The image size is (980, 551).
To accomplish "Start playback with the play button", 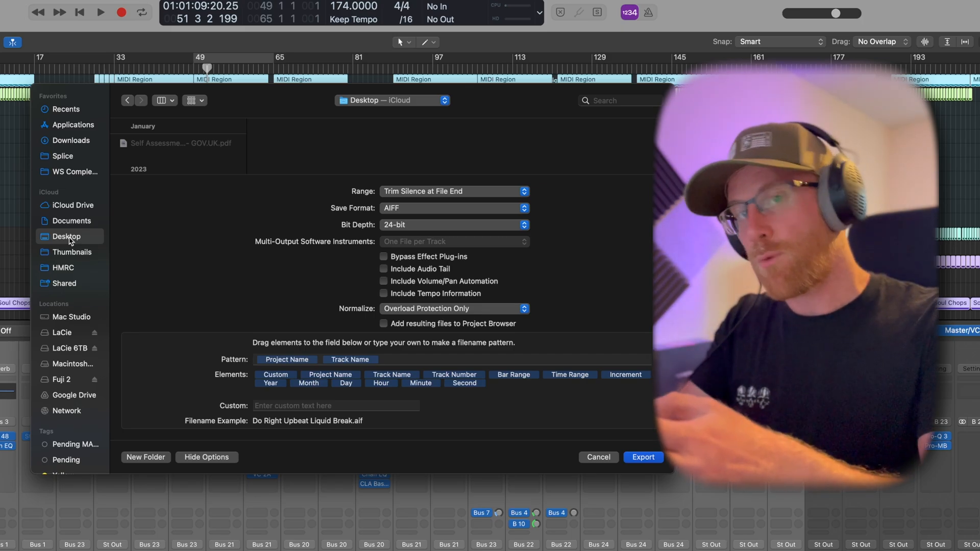I will pyautogui.click(x=101, y=12).
